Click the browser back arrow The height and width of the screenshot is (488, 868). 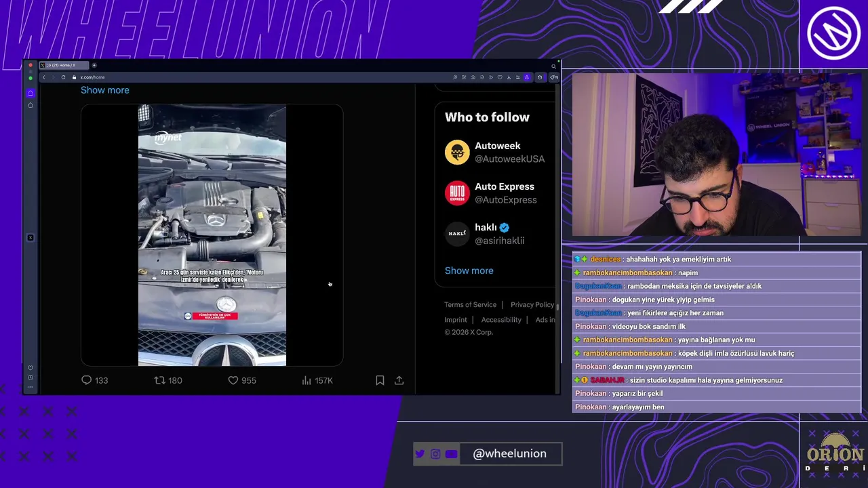coord(44,77)
